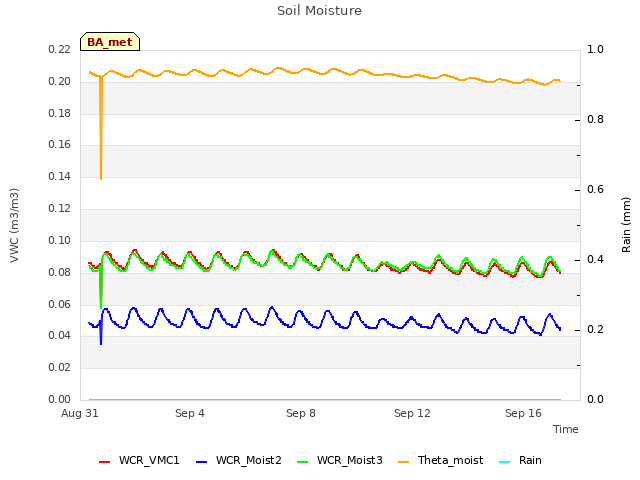640x480 pixels.
Task: Click the 0.22 VWC axis value
Action: (x=60, y=49)
